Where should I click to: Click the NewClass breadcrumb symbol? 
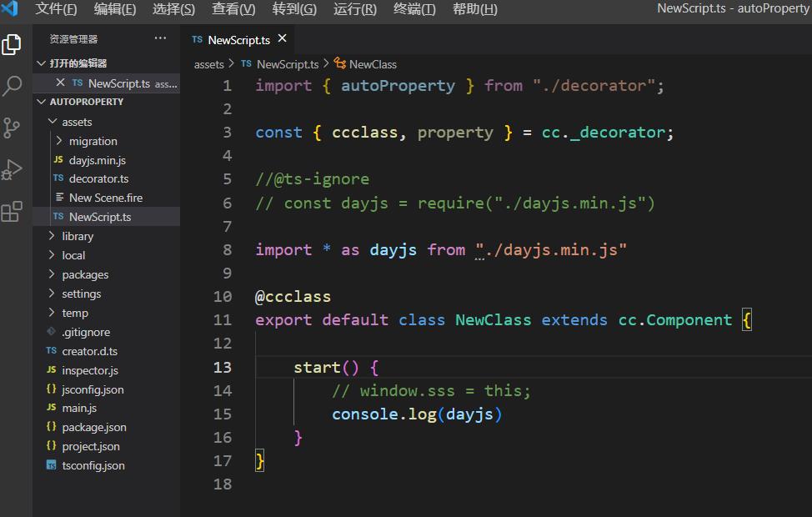(373, 64)
